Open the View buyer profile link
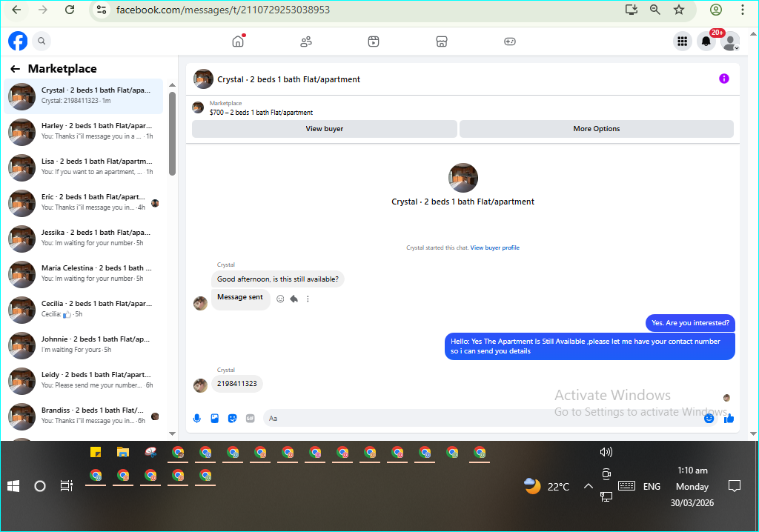Screen dimensions: 759x532 [x=494, y=247]
